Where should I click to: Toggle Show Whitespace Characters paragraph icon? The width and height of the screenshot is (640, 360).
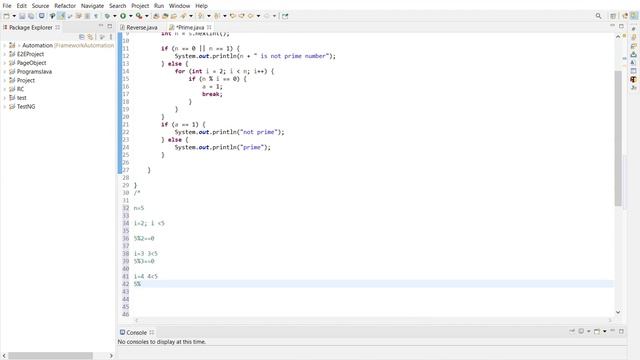coord(96,16)
